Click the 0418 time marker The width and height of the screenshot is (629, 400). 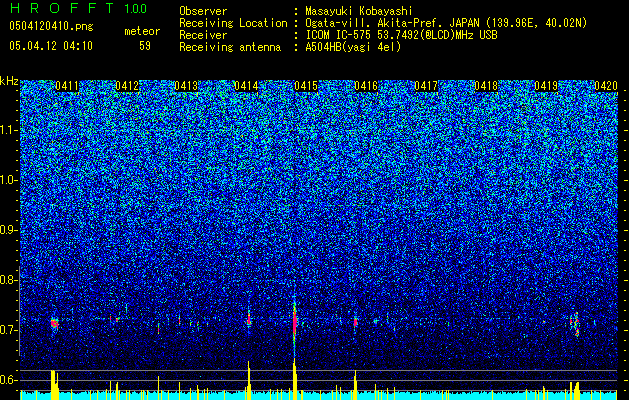[x=486, y=86]
